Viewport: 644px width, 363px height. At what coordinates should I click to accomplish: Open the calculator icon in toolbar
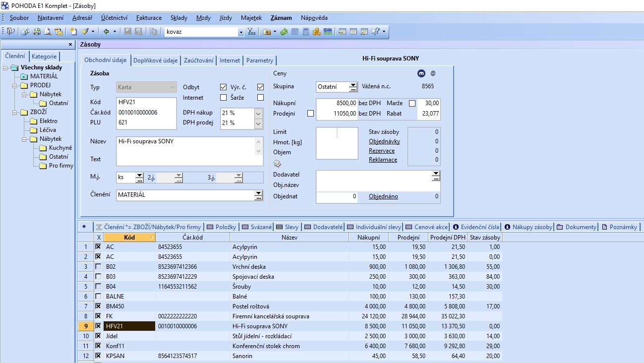click(x=306, y=32)
